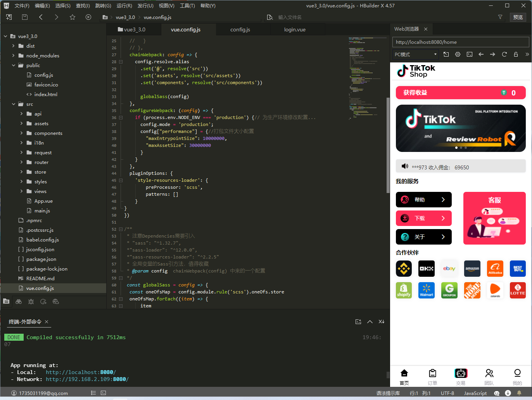The width and height of the screenshot is (532, 400).
Task: Click the 关于 about button
Action: 424,237
